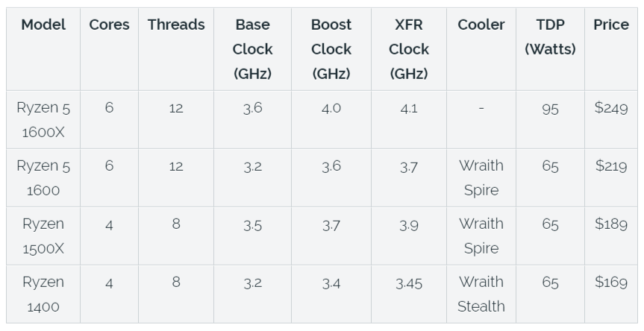Select the Ryzen 5 1600X model cell
644x331 pixels.
tap(43, 119)
